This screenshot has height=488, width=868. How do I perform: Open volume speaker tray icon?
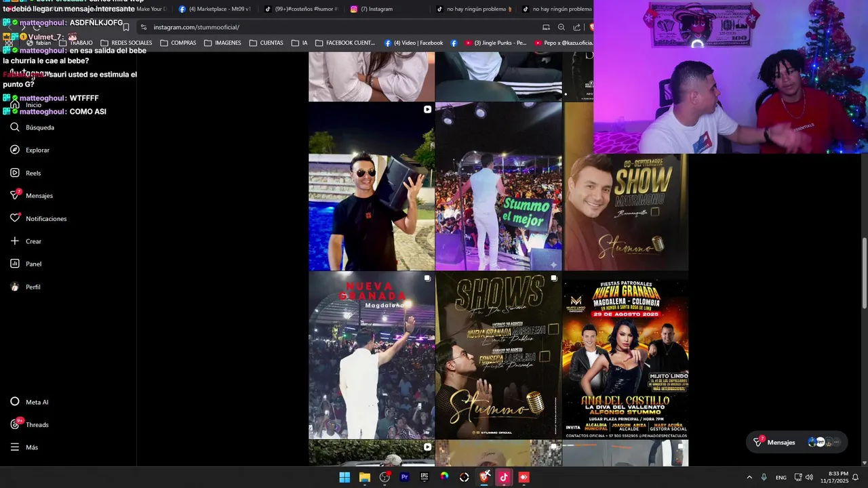coord(809,477)
